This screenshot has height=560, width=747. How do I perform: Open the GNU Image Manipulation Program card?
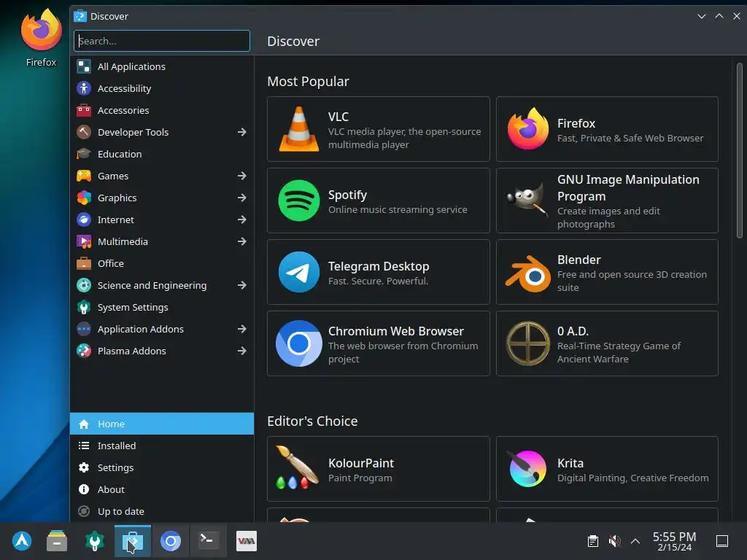tap(607, 201)
